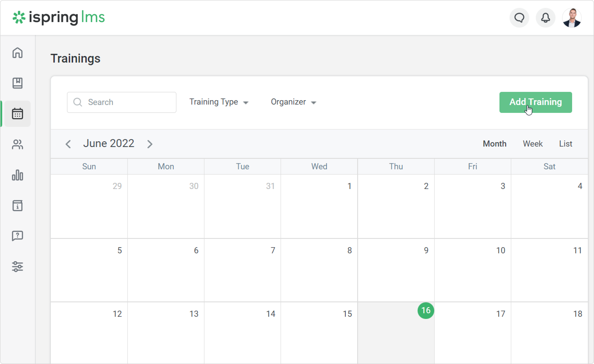Open the knowledge base info icon
Screen dimensions: 594x364
click(17, 206)
